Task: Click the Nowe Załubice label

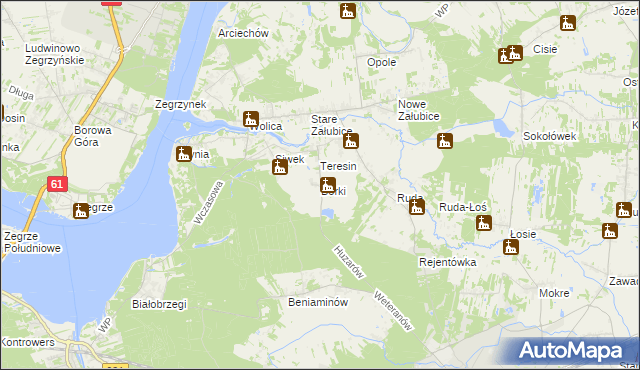Action: coord(419,110)
